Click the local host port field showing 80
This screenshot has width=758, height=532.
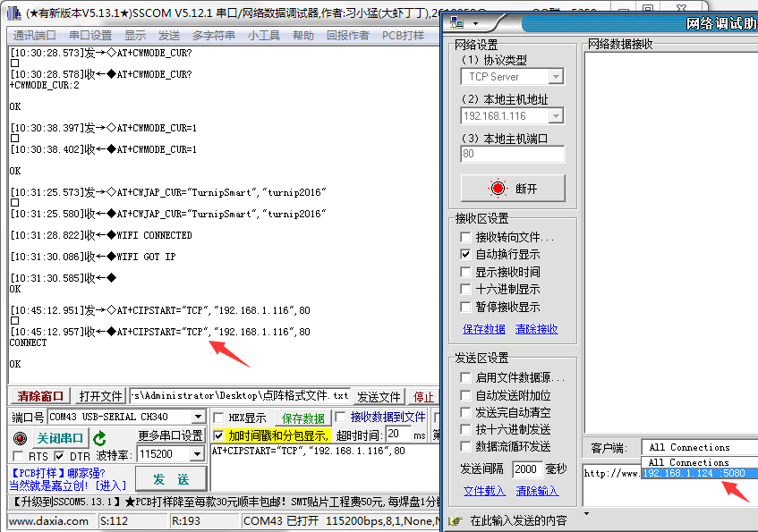click(x=513, y=154)
